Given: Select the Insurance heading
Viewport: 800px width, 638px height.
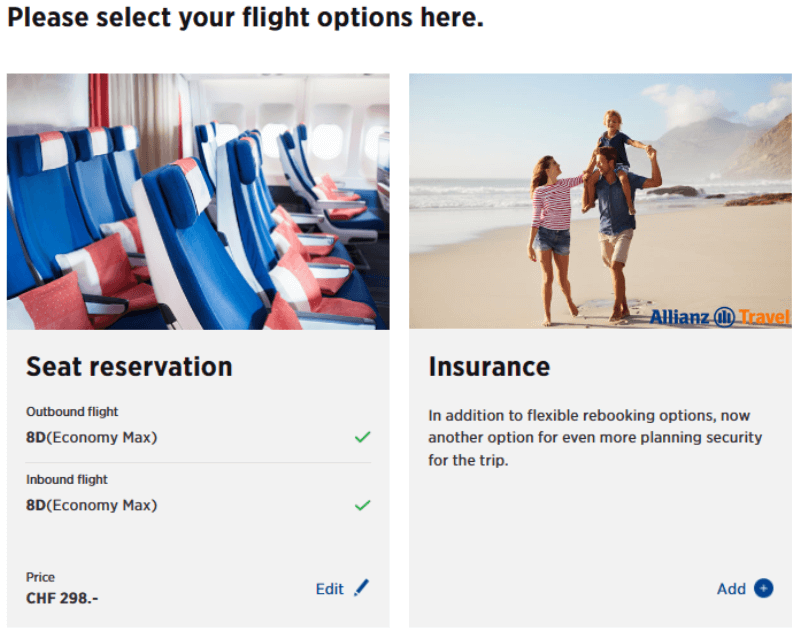Looking at the screenshot, I should (x=489, y=367).
